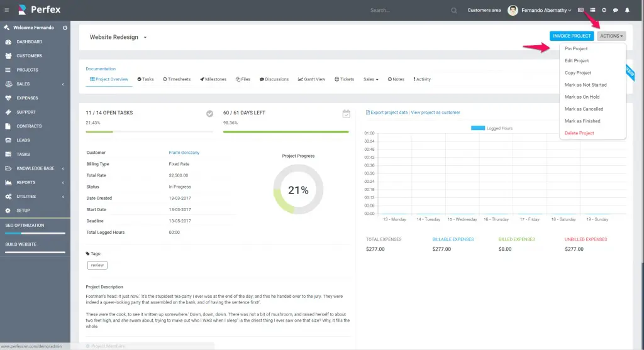This screenshot has width=644, height=350.
Task: Open the Sales tab dropdown
Action: 370,79
